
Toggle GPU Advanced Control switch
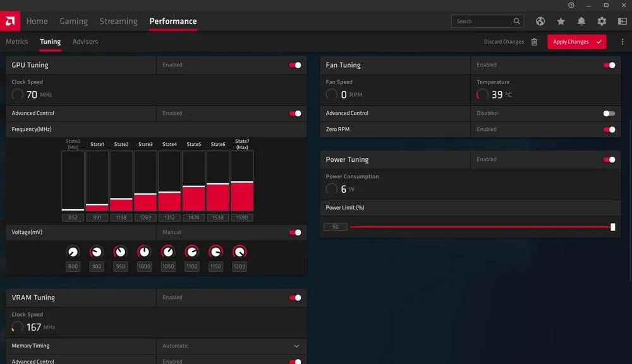pos(295,113)
